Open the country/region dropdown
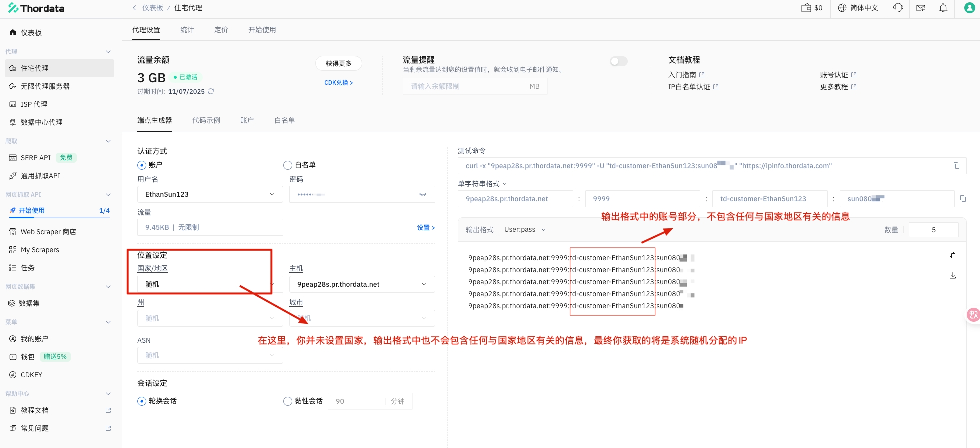The width and height of the screenshot is (980, 448). tap(205, 284)
